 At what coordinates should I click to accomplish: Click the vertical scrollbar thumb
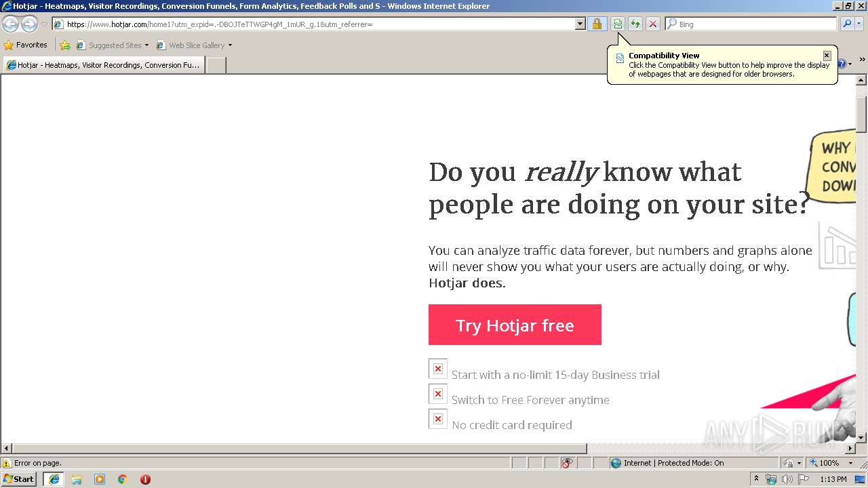pos(862,115)
